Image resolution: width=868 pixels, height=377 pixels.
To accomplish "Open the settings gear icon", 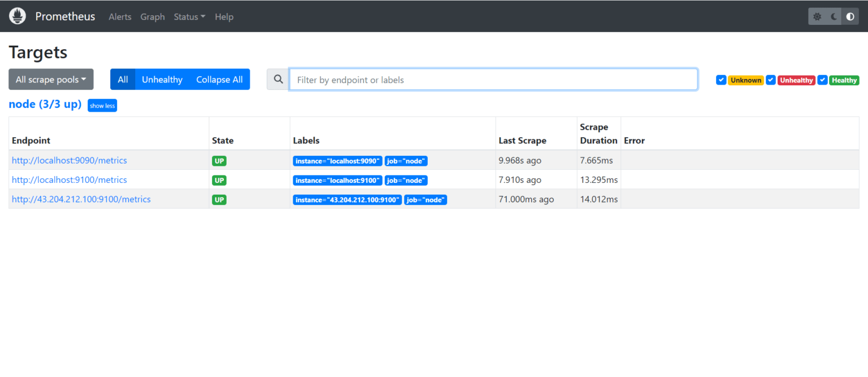I will (x=817, y=16).
